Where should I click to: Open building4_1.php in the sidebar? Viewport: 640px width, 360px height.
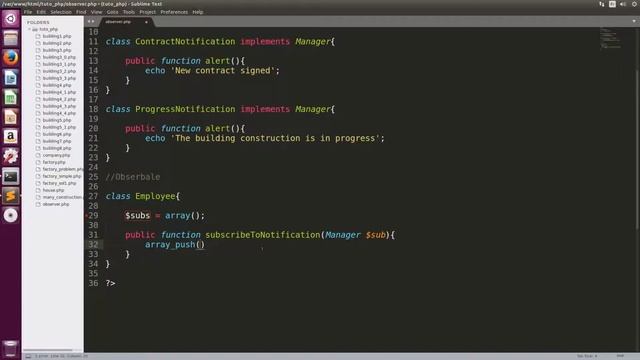tap(59, 92)
